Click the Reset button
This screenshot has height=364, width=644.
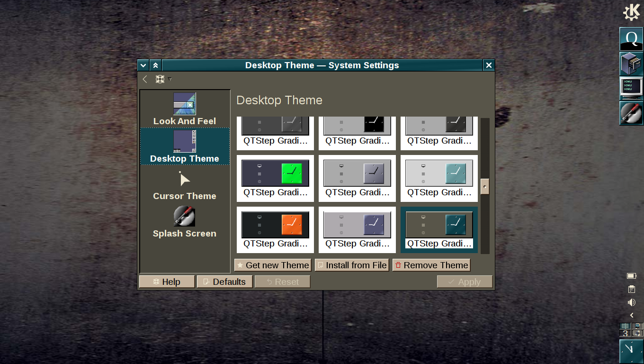pyautogui.click(x=282, y=282)
